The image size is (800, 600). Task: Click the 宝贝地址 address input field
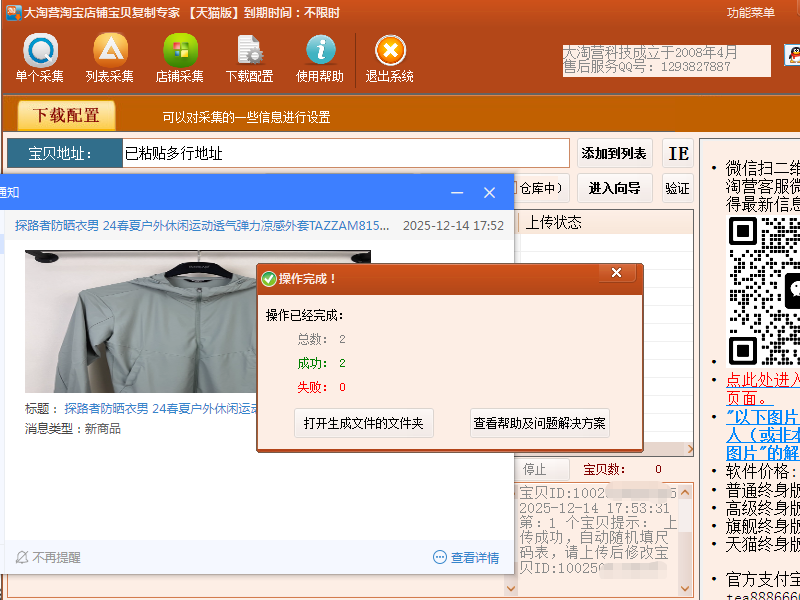pos(344,154)
